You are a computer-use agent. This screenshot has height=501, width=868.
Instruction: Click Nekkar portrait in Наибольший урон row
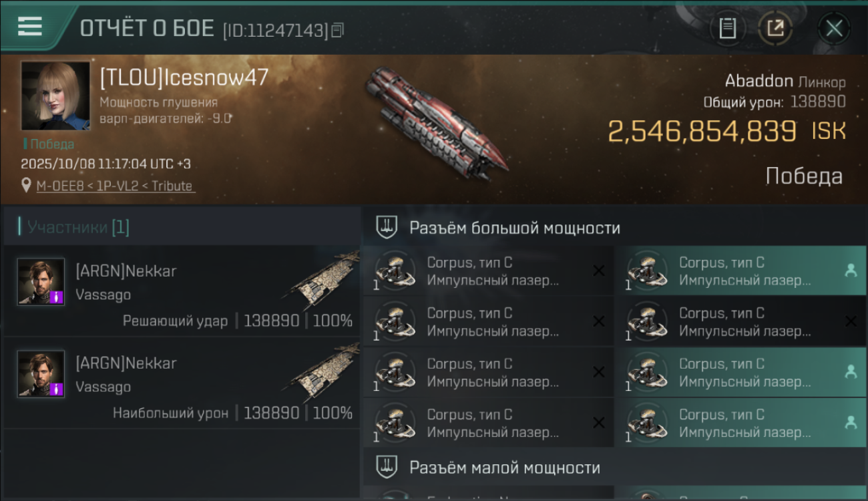[41, 373]
